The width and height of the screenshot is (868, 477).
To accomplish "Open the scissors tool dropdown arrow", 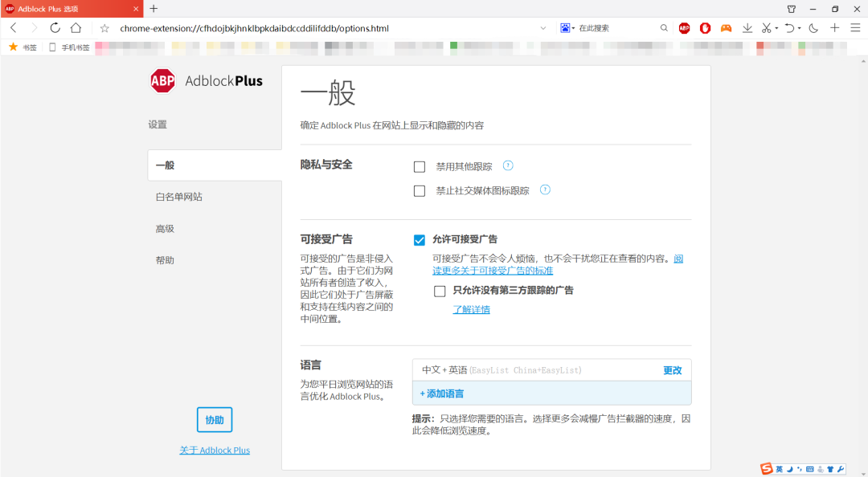I will pyautogui.click(x=776, y=28).
